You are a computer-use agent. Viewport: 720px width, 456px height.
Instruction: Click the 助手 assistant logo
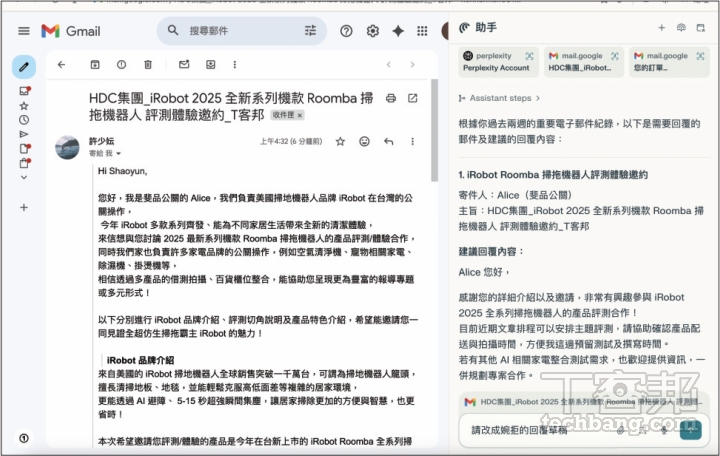[x=465, y=28]
